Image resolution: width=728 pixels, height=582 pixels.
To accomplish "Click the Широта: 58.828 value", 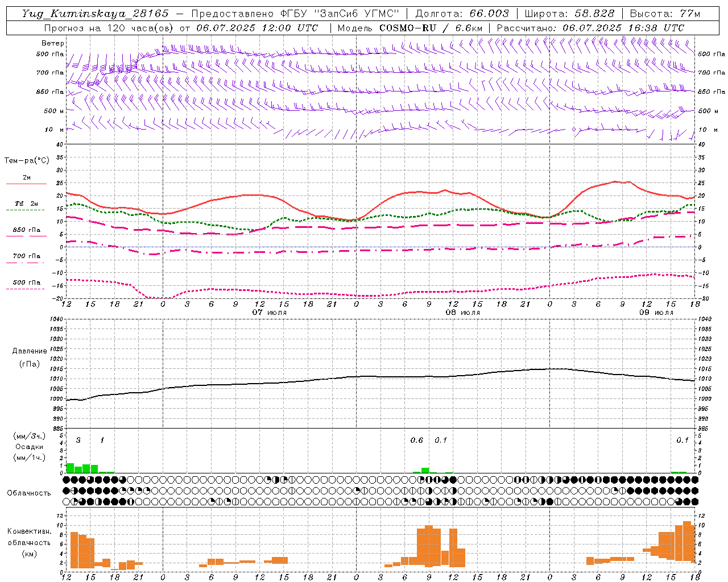I will pyautogui.click(x=569, y=14).
